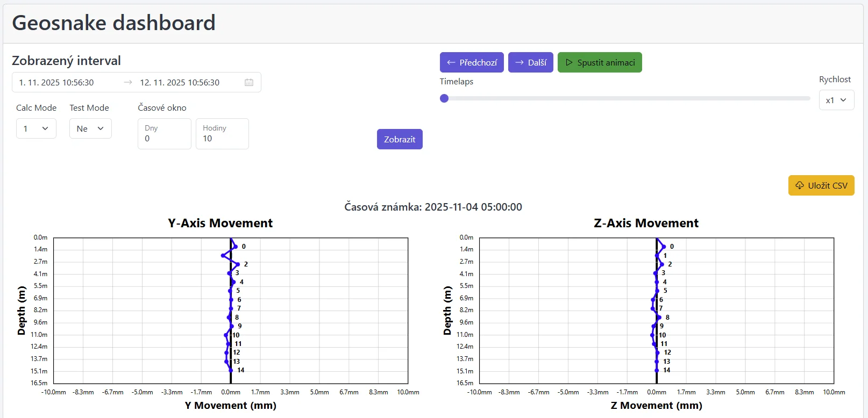This screenshot has height=418, width=868.
Task: Select point 0 on Y-Axis chart
Action: click(235, 247)
